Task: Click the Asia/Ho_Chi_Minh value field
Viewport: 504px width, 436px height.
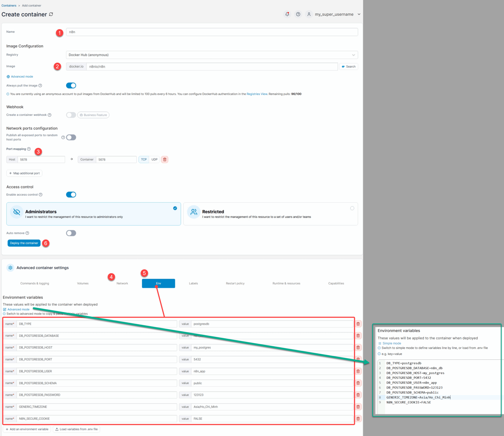Action: 272,407
